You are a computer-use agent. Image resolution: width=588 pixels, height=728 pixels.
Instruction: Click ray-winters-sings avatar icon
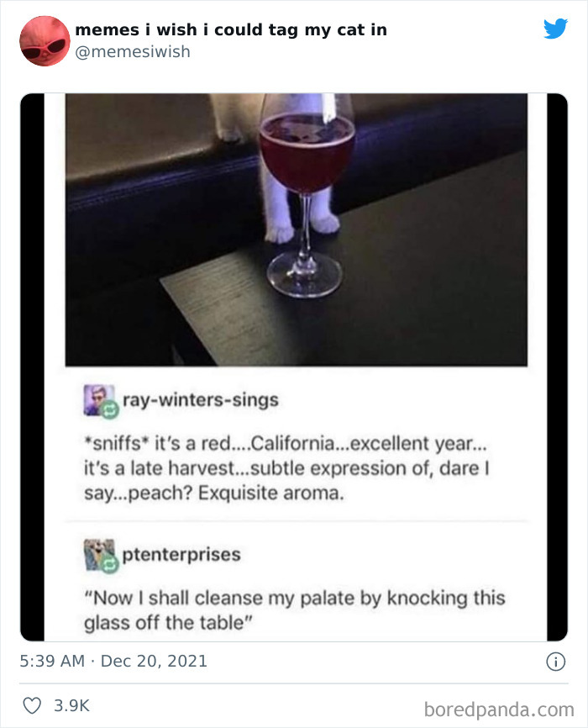click(98, 400)
